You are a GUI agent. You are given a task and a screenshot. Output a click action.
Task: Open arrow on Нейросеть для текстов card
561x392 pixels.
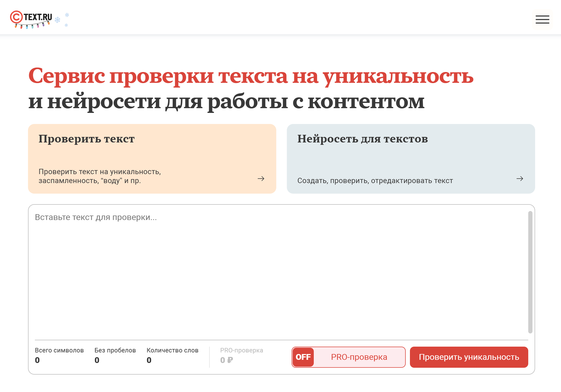pos(520,179)
